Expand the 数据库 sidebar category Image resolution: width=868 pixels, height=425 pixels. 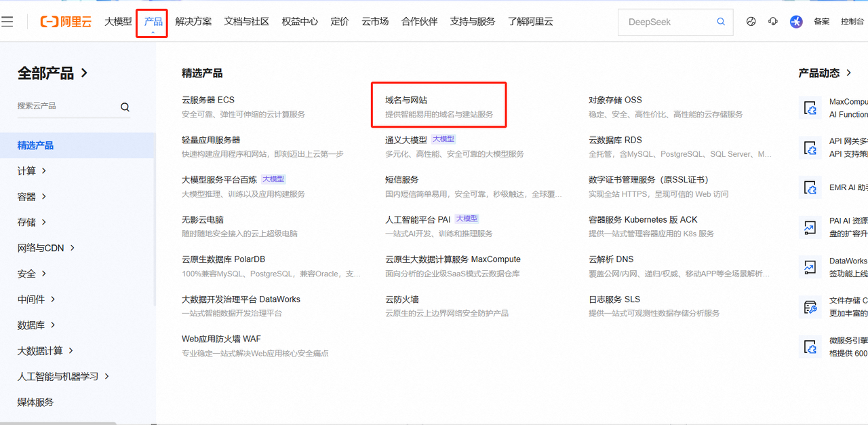[37, 325]
